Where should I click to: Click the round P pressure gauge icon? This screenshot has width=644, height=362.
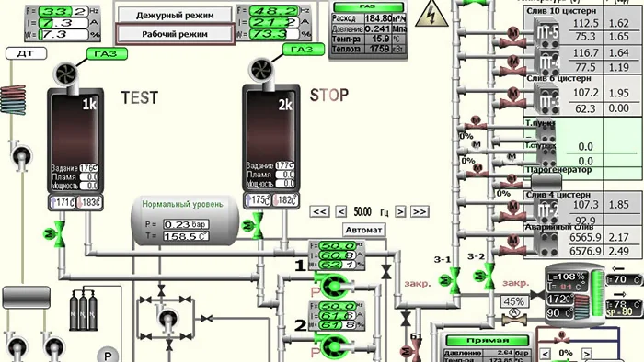point(108,356)
